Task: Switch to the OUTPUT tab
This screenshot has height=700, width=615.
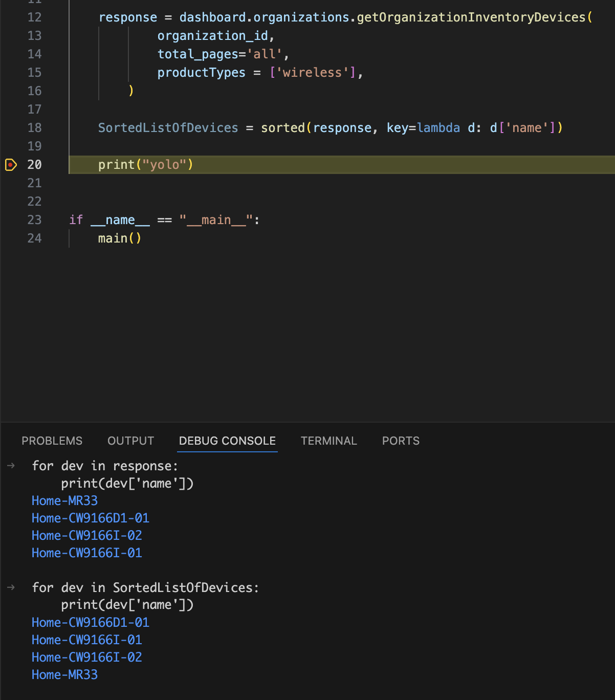Action: (x=130, y=441)
